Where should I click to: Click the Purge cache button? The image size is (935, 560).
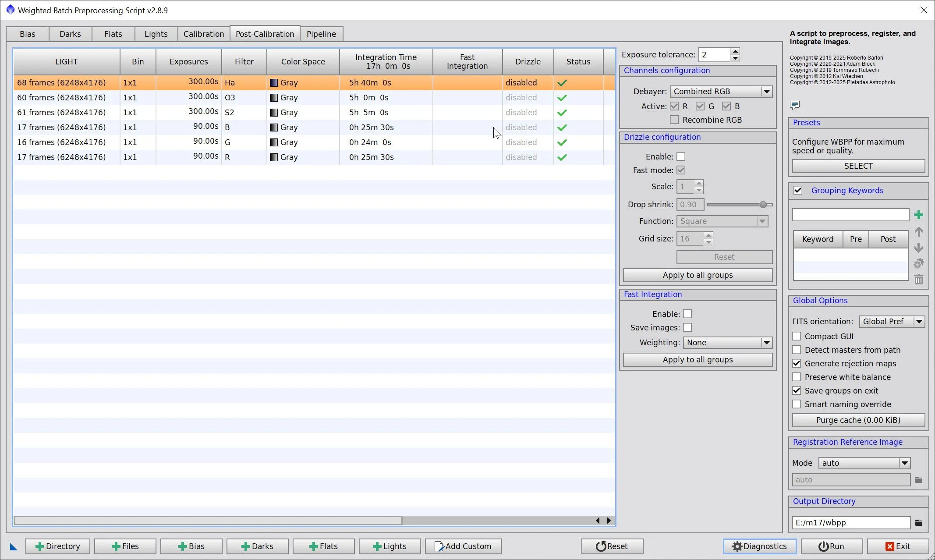[x=858, y=420]
